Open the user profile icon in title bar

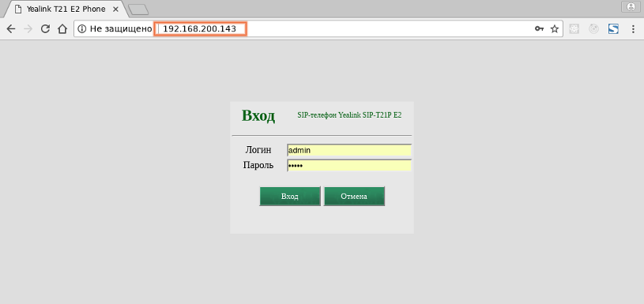point(631,7)
